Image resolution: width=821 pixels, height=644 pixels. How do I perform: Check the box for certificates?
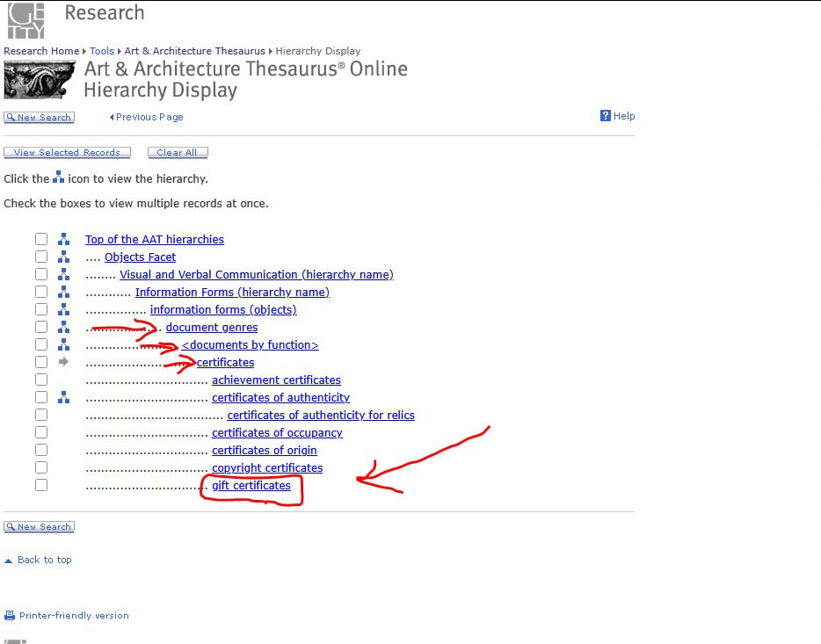click(41, 362)
